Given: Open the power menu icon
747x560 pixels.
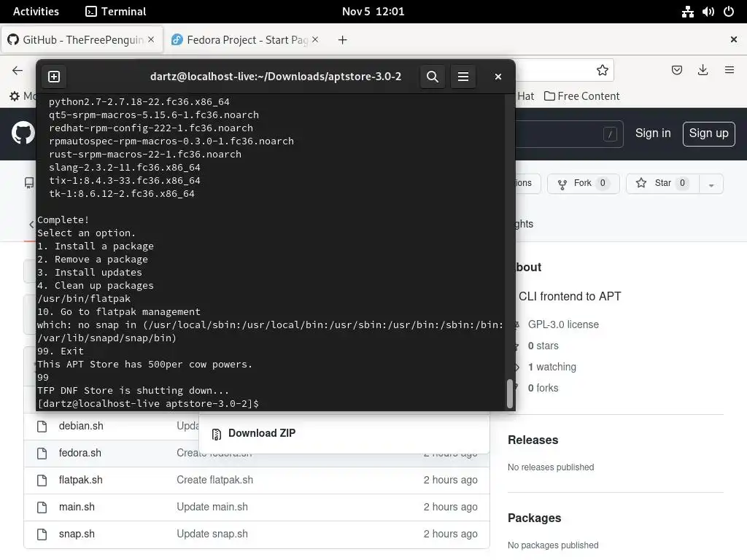Looking at the screenshot, I should click(729, 12).
